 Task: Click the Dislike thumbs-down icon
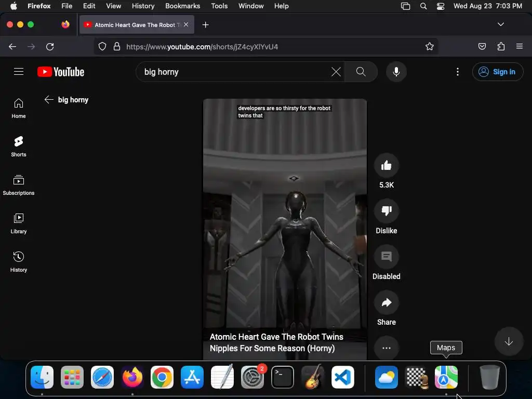click(x=386, y=211)
